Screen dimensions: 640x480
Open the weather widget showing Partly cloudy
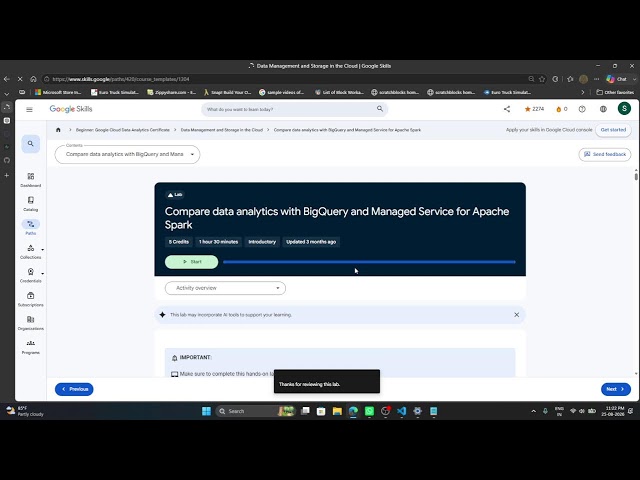(25, 411)
